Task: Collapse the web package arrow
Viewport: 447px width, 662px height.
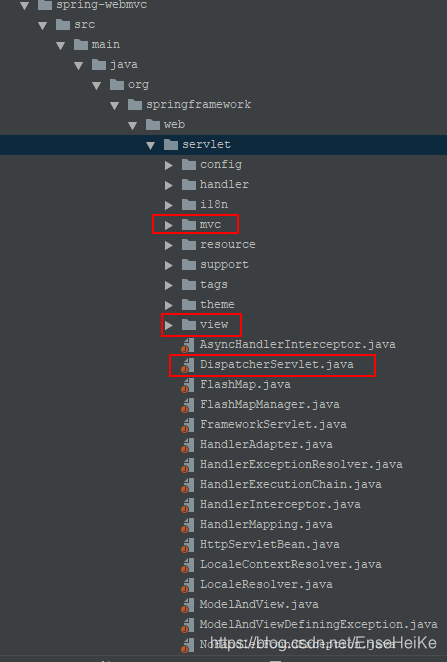Action: pyautogui.click(x=133, y=125)
